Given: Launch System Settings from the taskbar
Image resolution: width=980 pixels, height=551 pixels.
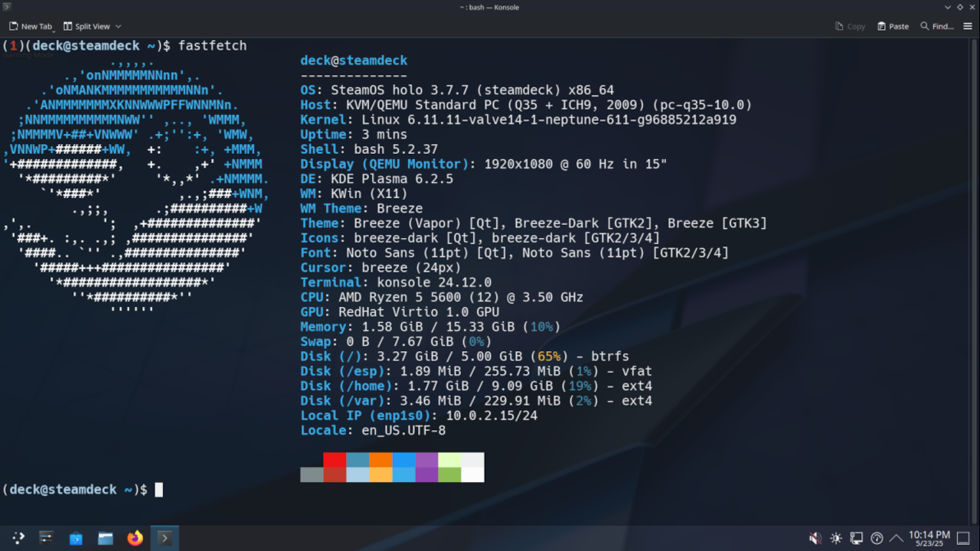Looking at the screenshot, I should [x=46, y=538].
